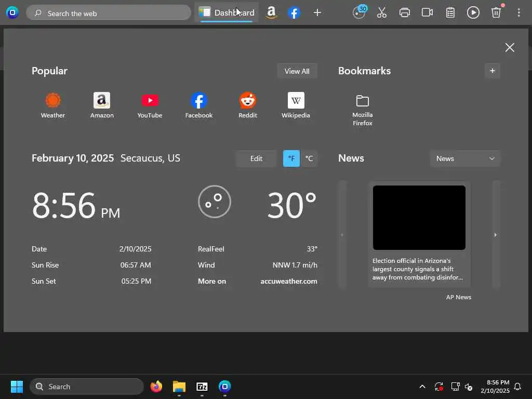Viewport: 532px width, 399px height.
Task: Open Firefox from the taskbar
Action: coord(156,387)
